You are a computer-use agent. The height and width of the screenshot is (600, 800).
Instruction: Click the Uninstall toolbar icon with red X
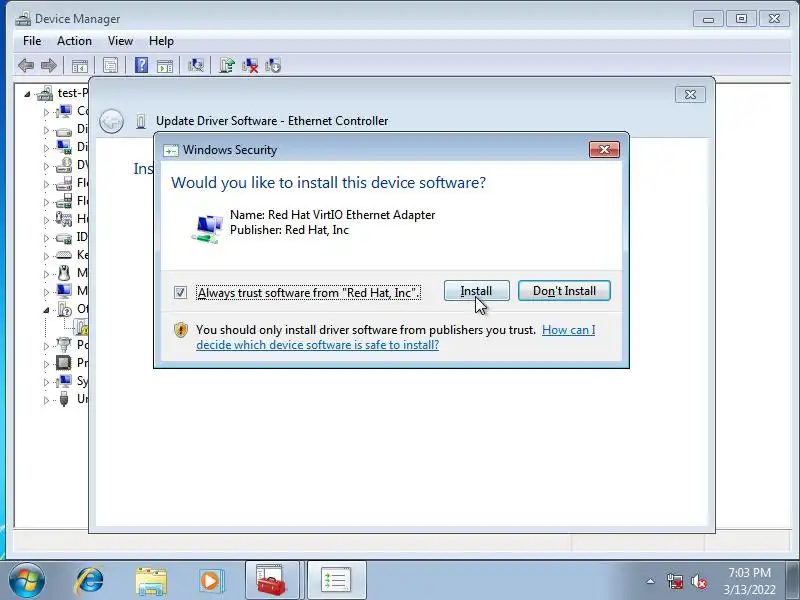(x=250, y=65)
